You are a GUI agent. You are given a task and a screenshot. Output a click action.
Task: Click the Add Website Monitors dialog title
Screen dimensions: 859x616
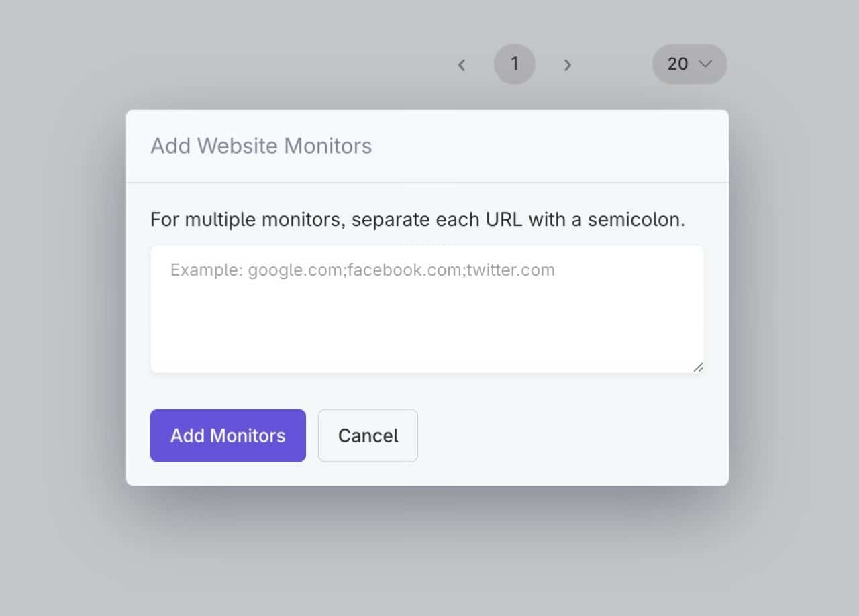pyautogui.click(x=261, y=146)
